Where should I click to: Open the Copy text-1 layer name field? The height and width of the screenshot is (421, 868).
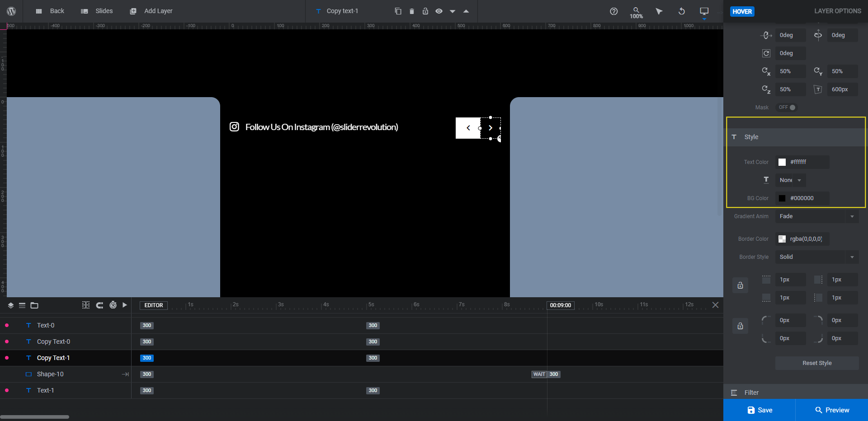343,11
